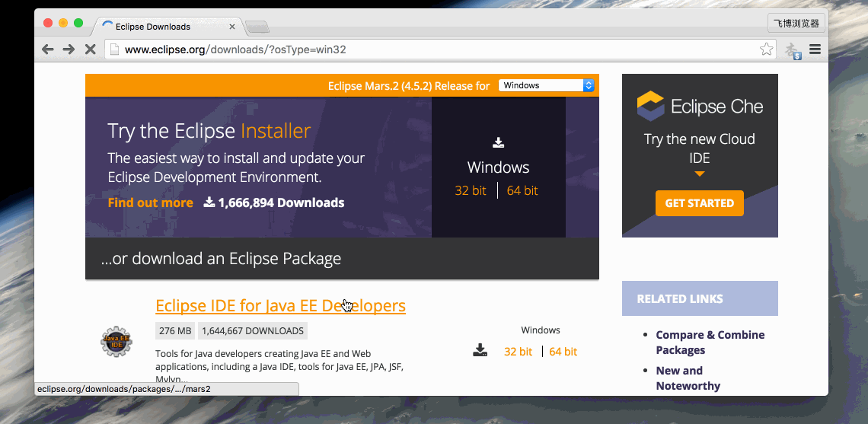Image resolution: width=868 pixels, height=424 pixels.
Task: Open a new tab next to Eclipse Downloads
Action: (x=257, y=27)
